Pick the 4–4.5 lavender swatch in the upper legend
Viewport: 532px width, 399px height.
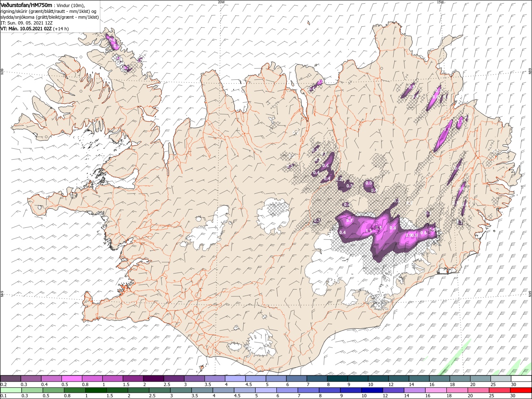click(235, 379)
